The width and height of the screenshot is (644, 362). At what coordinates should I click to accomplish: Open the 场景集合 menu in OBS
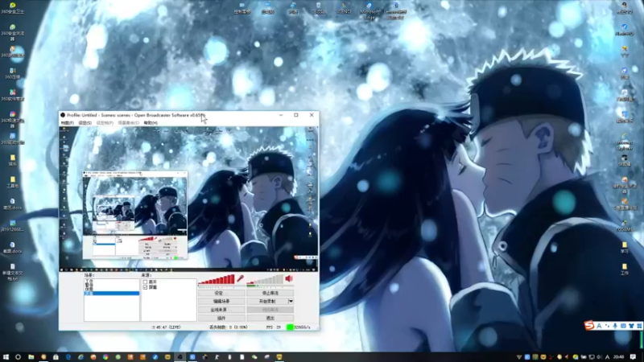tap(128, 123)
